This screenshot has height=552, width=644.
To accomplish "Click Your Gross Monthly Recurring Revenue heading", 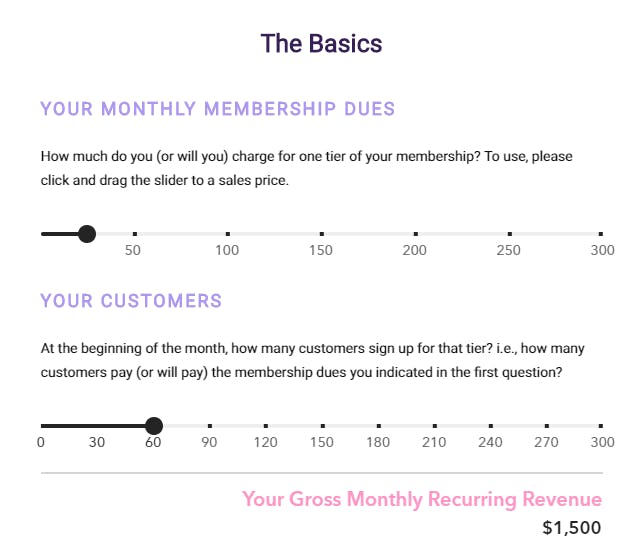I will pyautogui.click(x=422, y=500).
